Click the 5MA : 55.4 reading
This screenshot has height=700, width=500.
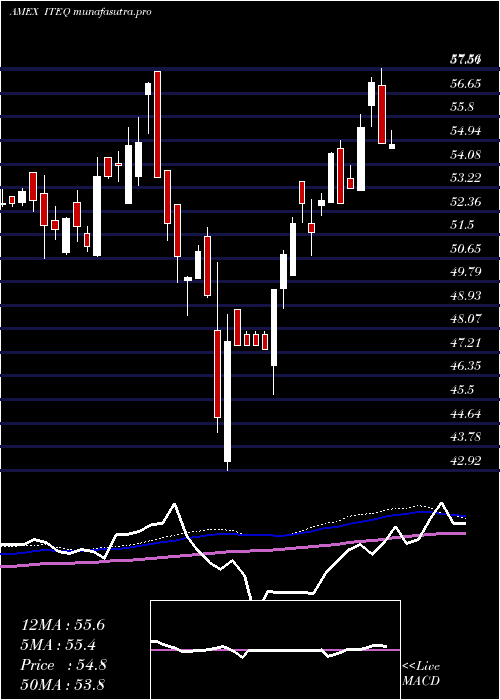(58, 645)
